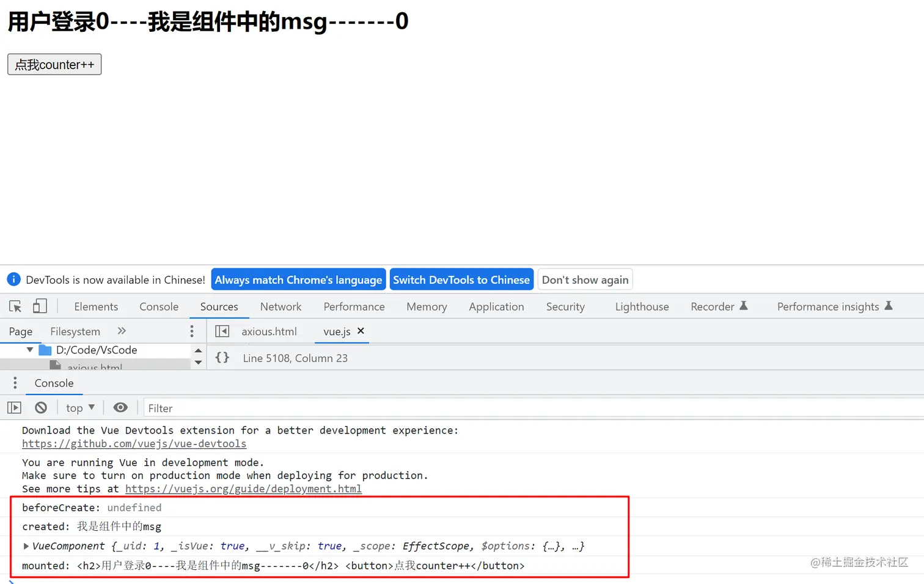The width and height of the screenshot is (924, 584).
Task: Click the axious.html file in tree
Action: [x=95, y=366]
